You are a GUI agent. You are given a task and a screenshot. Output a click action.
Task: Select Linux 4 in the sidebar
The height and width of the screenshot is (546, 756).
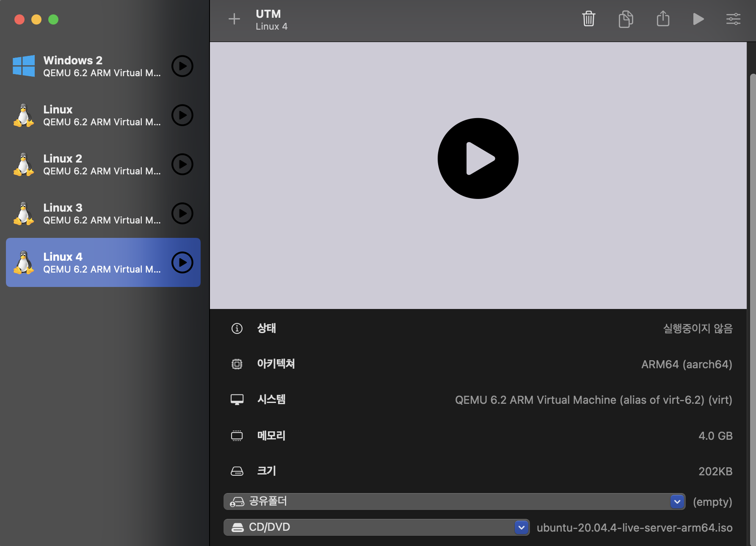[x=103, y=262]
